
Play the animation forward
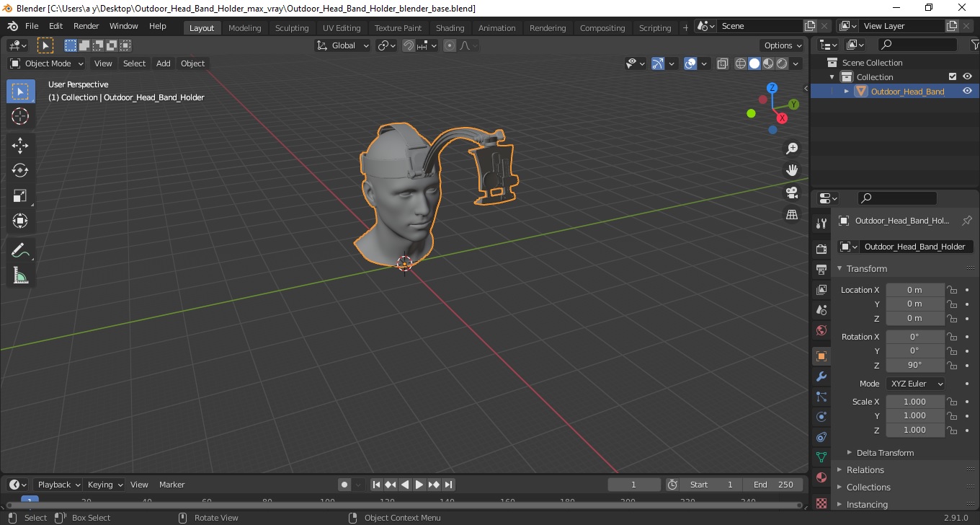pyautogui.click(x=419, y=485)
